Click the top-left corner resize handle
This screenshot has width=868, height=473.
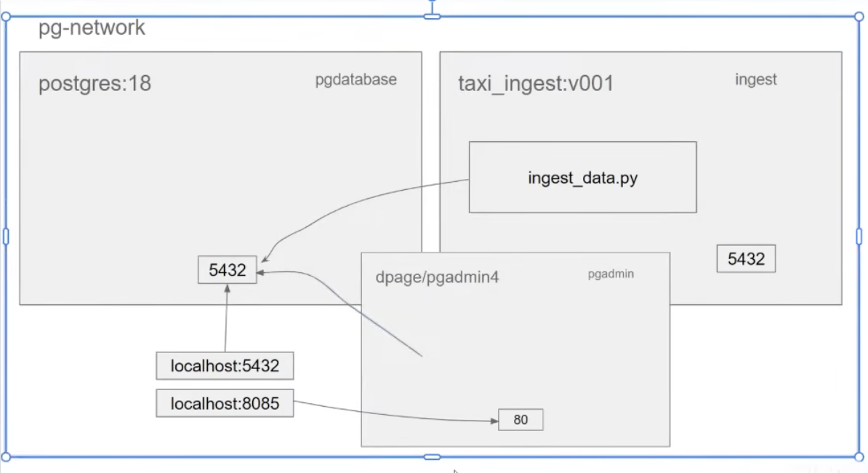coord(6,16)
